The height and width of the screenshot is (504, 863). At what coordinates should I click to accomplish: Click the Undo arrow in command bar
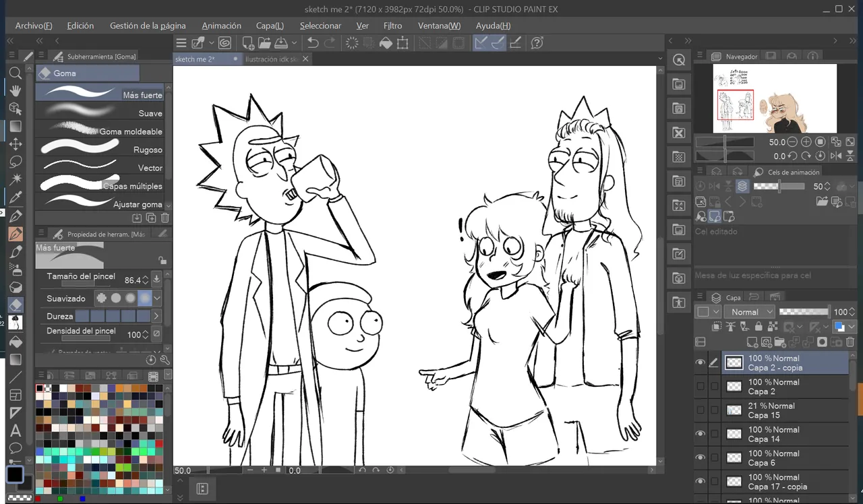pyautogui.click(x=313, y=42)
